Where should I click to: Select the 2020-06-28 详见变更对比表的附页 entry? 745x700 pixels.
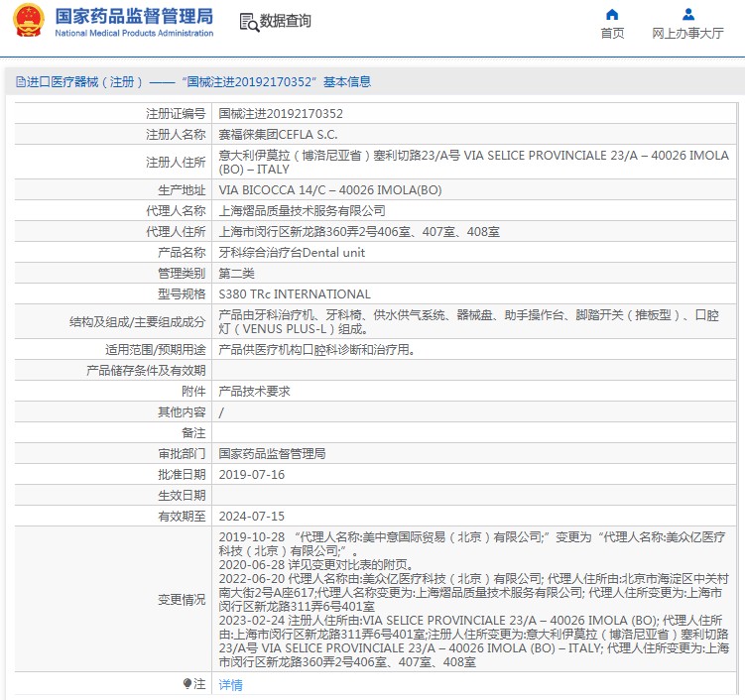[316, 565]
